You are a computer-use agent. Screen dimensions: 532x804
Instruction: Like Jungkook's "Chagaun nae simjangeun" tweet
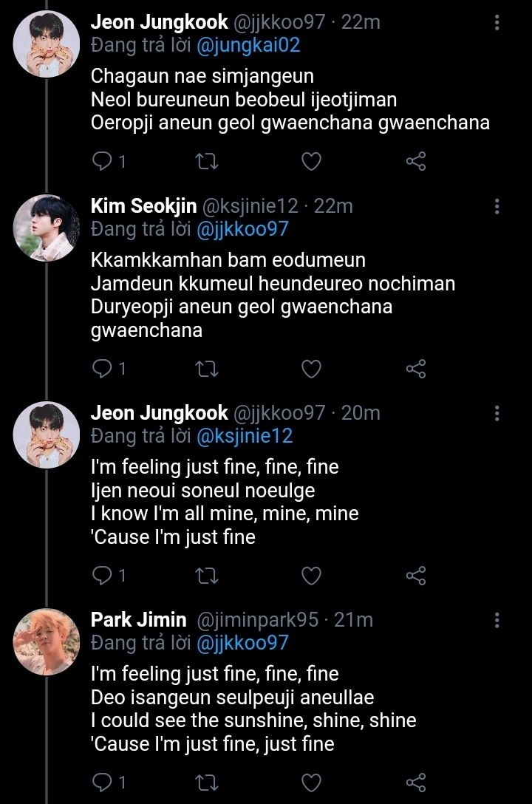pos(312,161)
